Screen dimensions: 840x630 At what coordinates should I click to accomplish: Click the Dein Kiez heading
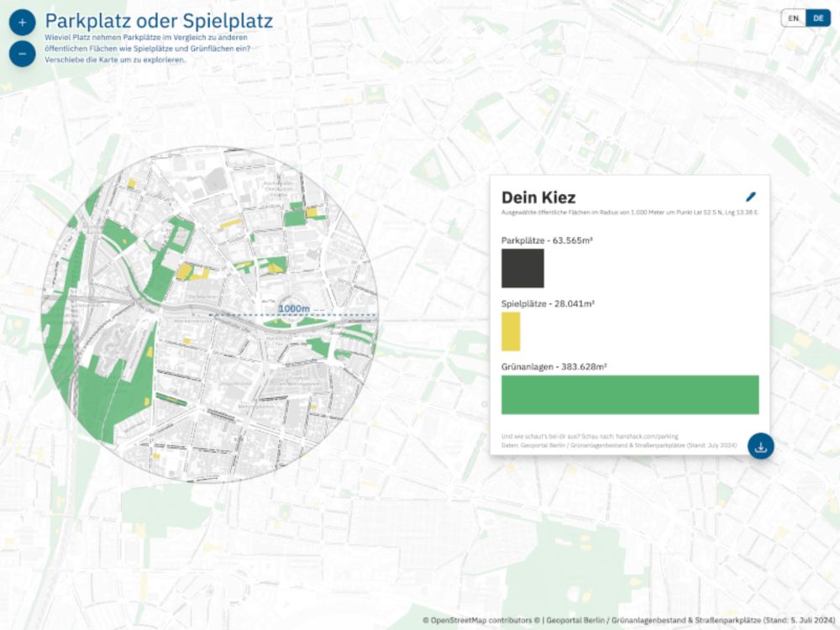(538, 197)
